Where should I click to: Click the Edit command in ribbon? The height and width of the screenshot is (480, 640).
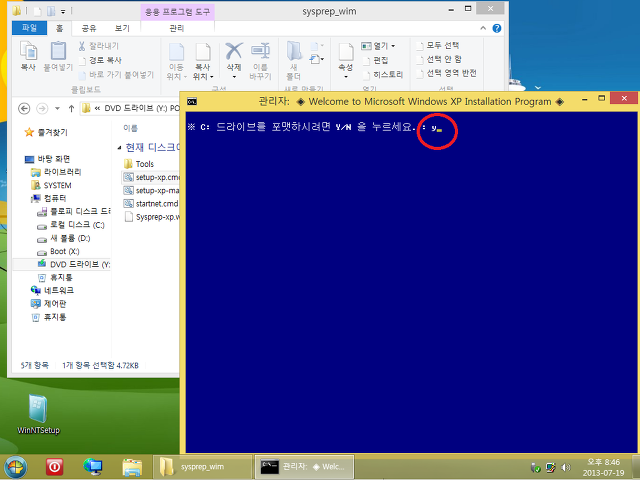click(x=376, y=60)
